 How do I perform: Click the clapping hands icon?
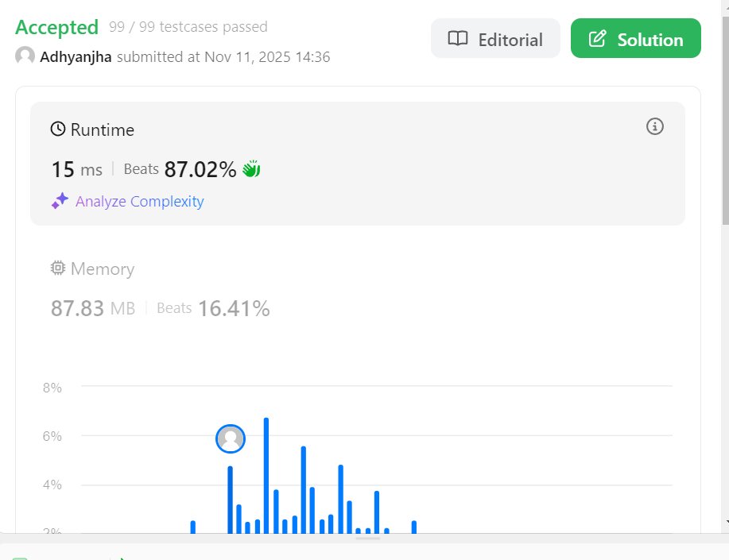click(x=251, y=168)
